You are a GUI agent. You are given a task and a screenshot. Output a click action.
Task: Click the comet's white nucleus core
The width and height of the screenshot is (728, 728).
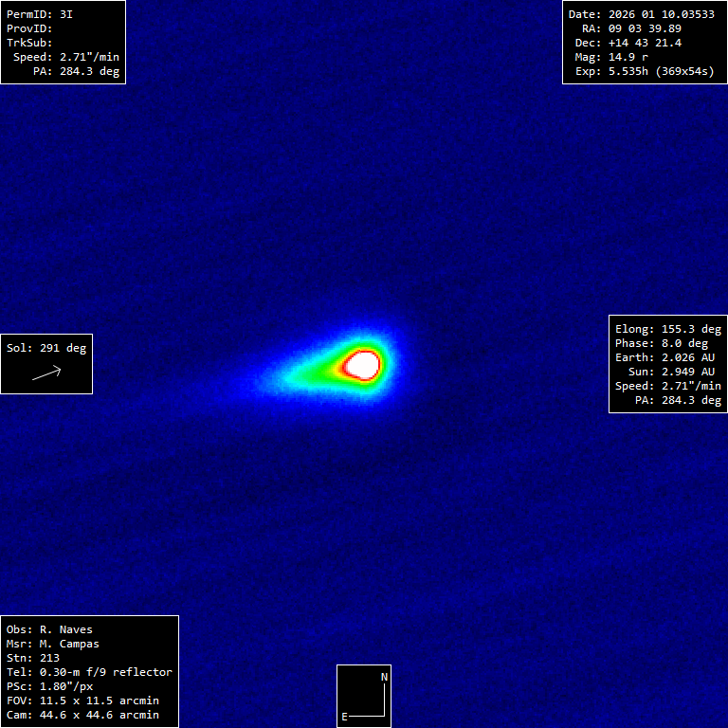[x=362, y=364]
